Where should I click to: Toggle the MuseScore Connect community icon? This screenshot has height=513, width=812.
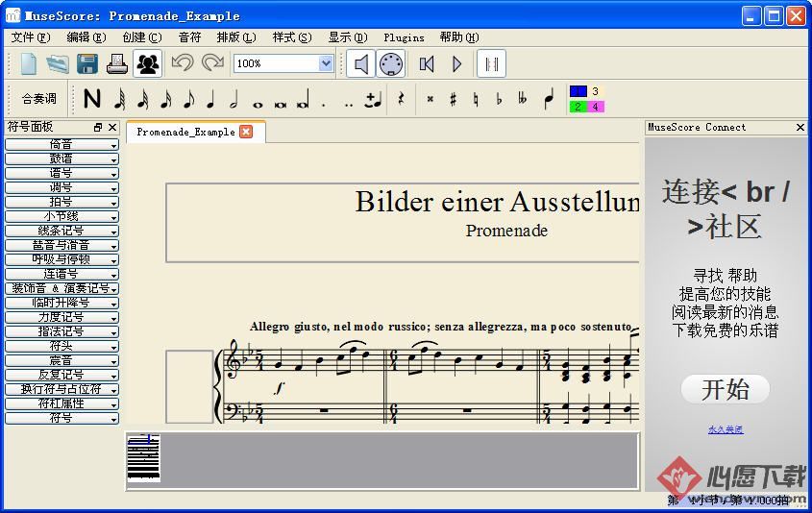[x=148, y=64]
